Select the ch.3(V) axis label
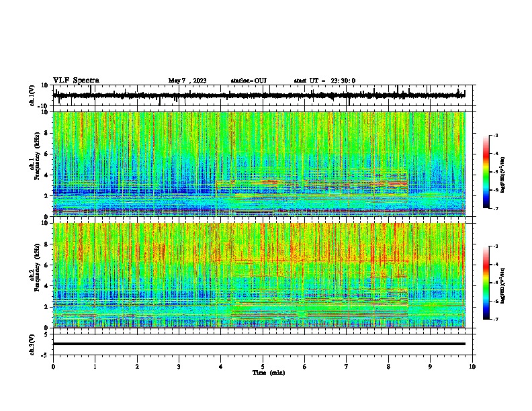The height and width of the screenshot is (411, 532). (x=32, y=345)
